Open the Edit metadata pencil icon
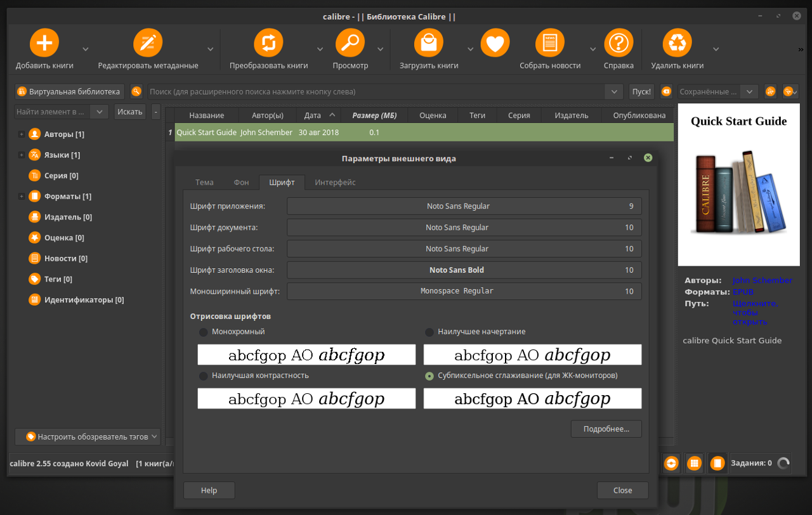Viewport: 812px width, 515px height. click(148, 43)
